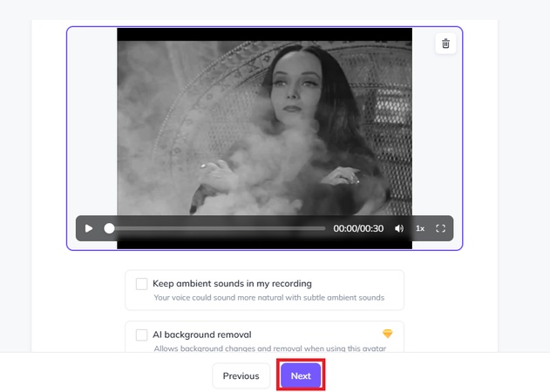The image size is (550, 392).
Task: Click the black bar above the video frame
Action: pyautogui.click(x=264, y=34)
